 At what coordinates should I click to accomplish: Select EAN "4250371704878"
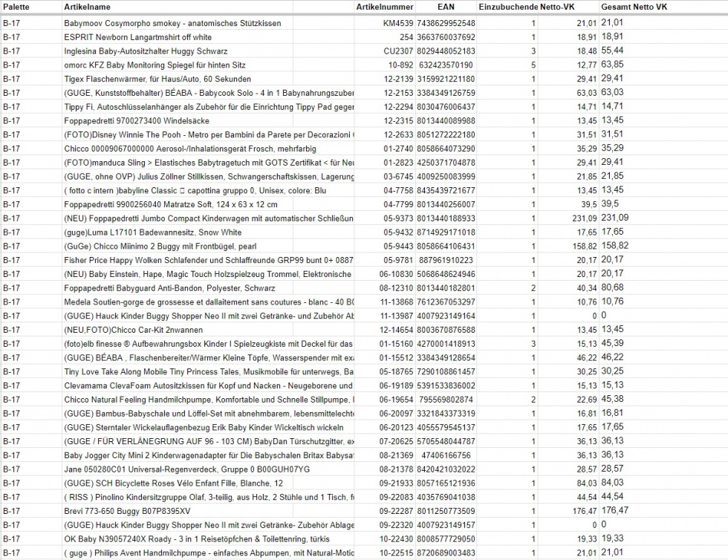click(446, 163)
